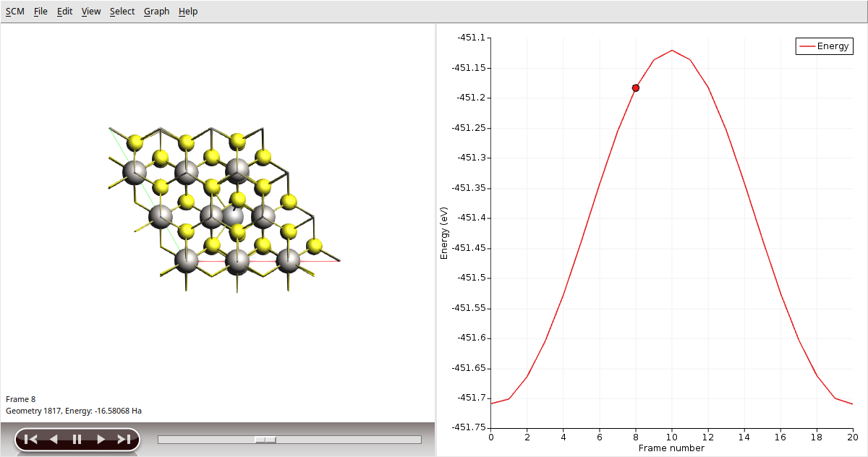Open the Select menu
Screen dimensions: 868x457
[122, 12]
